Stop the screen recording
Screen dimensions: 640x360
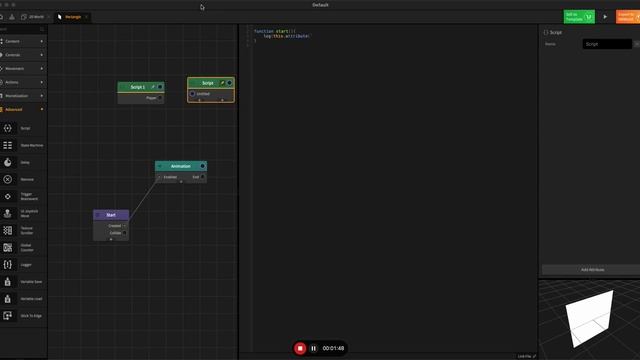pyautogui.click(x=300, y=348)
